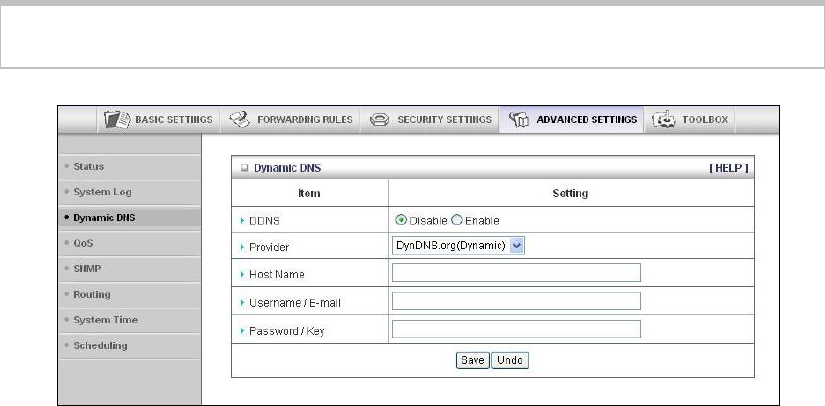Click the Advanced Settings icon
Screen dimensions: 825x406
[519, 120]
